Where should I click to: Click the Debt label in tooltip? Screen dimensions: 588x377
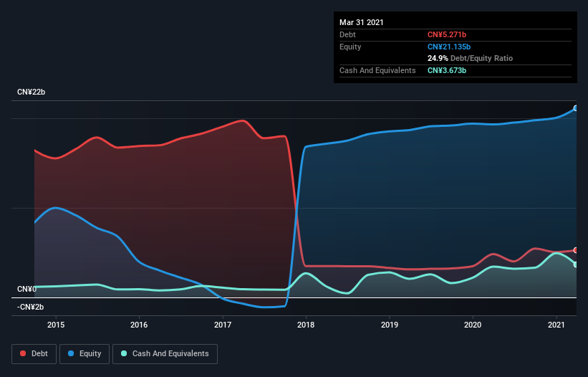tap(347, 35)
